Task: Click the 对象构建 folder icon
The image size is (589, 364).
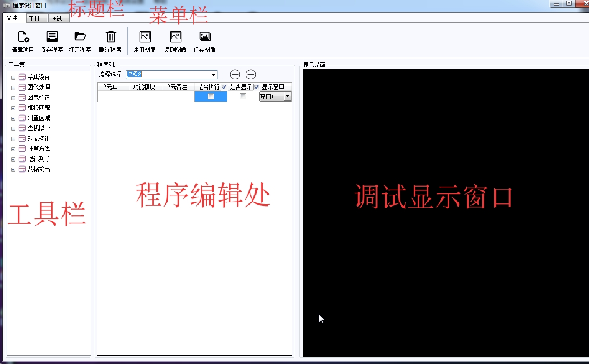Action: tap(22, 138)
